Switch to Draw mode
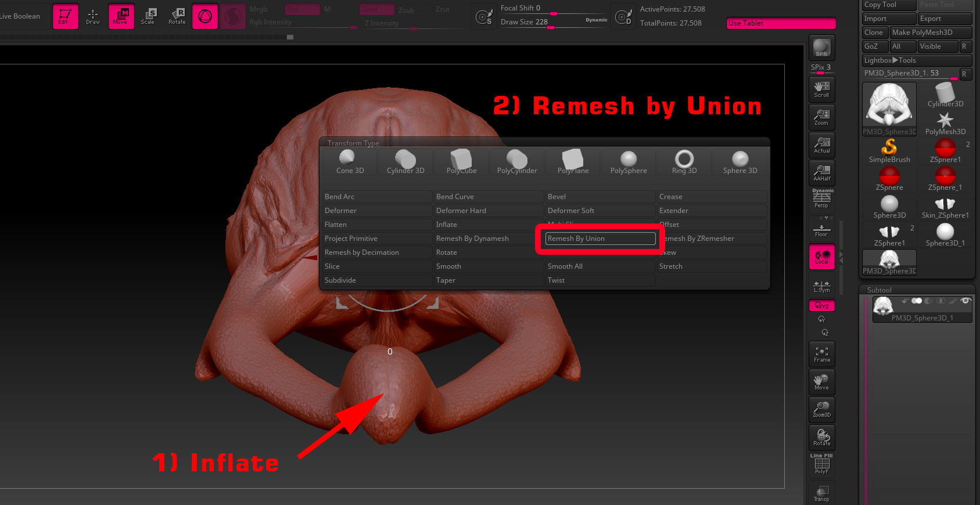Viewport: 980px width, 505px height. pos(93,16)
